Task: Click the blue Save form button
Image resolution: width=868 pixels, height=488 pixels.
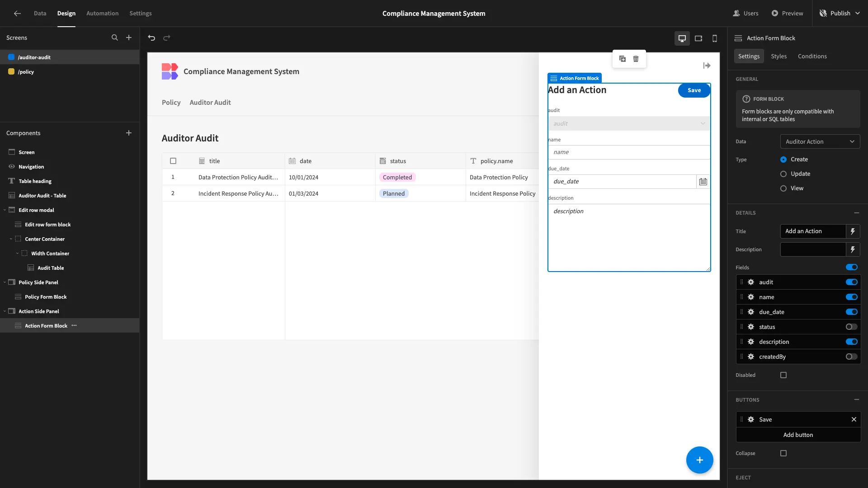Action: click(x=694, y=90)
